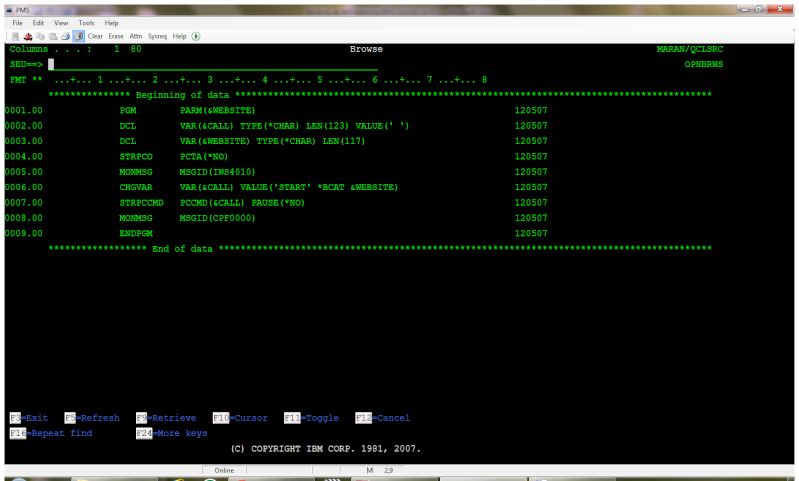Image resolution: width=799 pixels, height=481 pixels.
Task: Click the SEU==> command input field
Action: (213, 65)
